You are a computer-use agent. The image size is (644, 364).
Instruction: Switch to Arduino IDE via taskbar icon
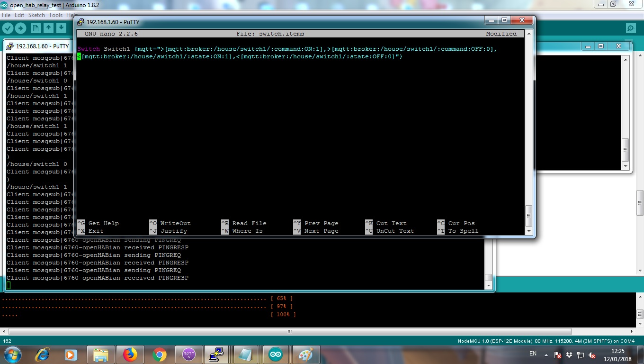click(x=275, y=355)
